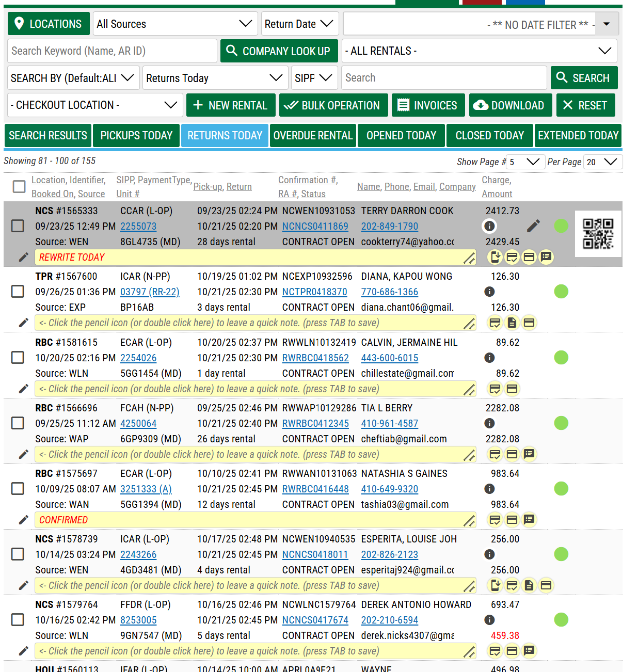
Task: Select the checkbox for RBC #1581615
Action: click(18, 358)
